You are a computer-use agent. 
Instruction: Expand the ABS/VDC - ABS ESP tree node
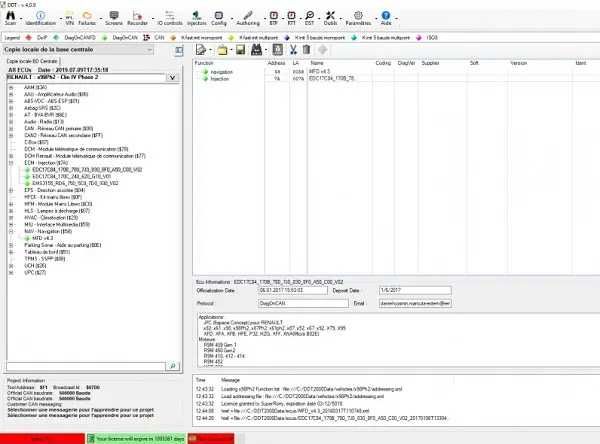tap(11, 101)
